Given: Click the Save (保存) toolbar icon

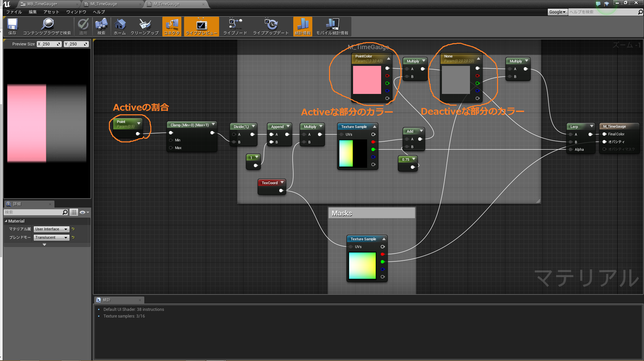Looking at the screenshot, I should pos(12,25).
